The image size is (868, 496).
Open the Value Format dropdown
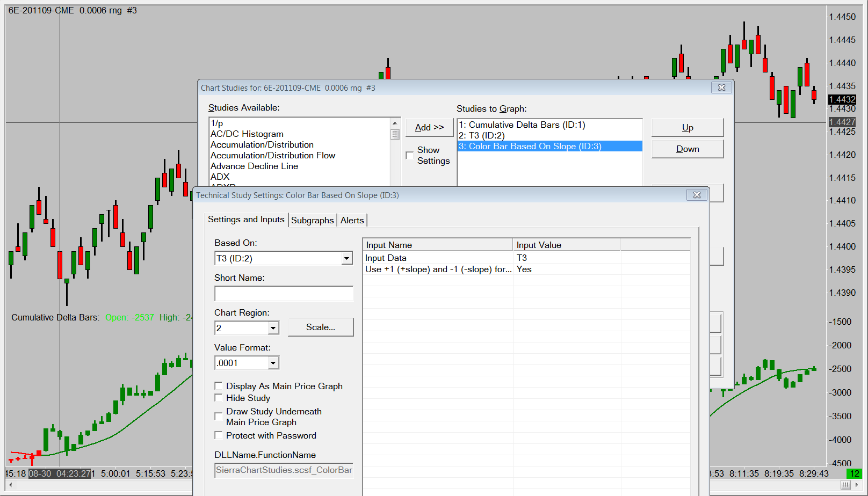273,363
